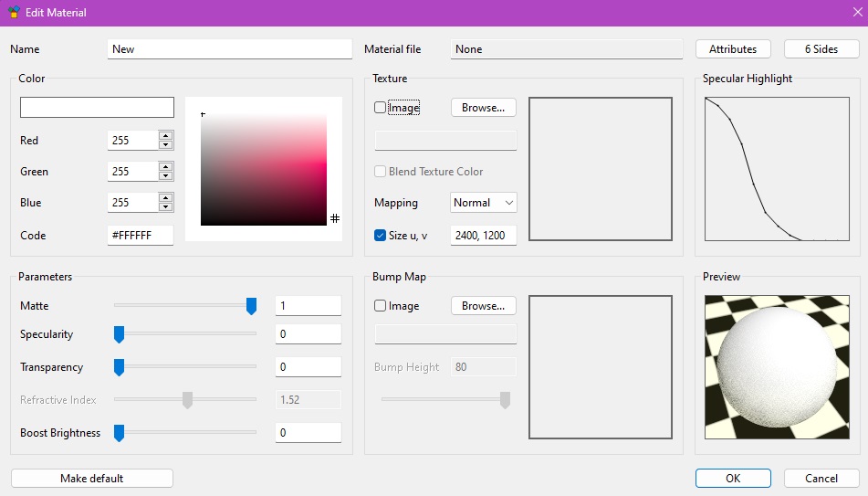
Task: Click the Matte value field
Action: coord(309,305)
